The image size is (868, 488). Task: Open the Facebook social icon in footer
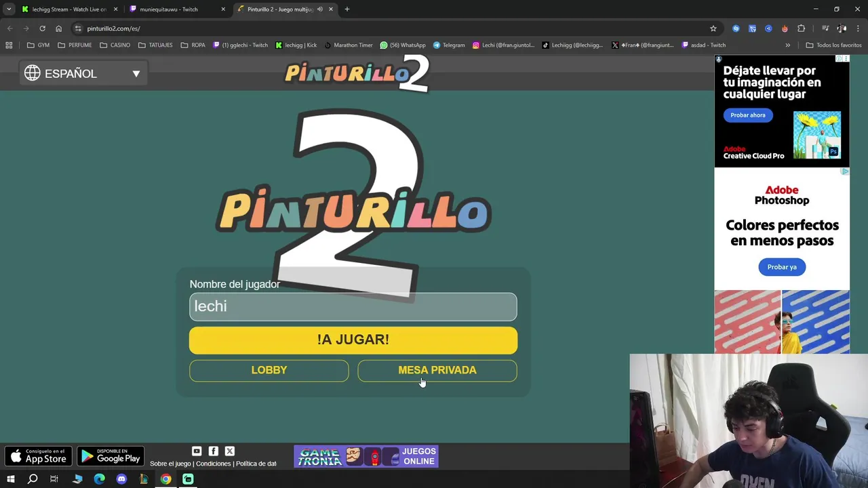[214, 451]
